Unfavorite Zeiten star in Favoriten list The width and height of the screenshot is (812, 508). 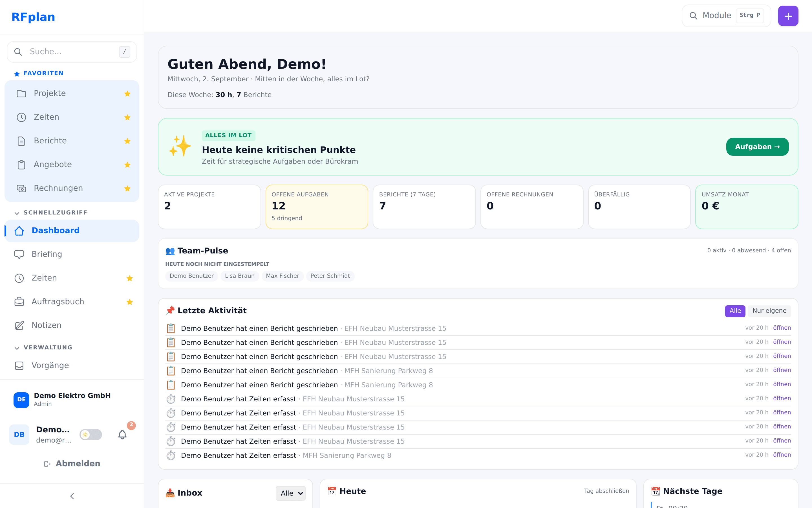click(127, 117)
